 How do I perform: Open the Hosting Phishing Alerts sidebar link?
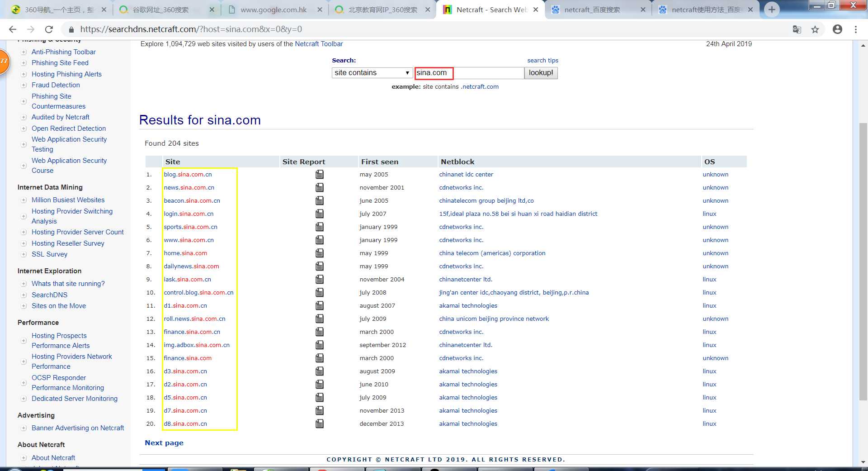(66, 74)
